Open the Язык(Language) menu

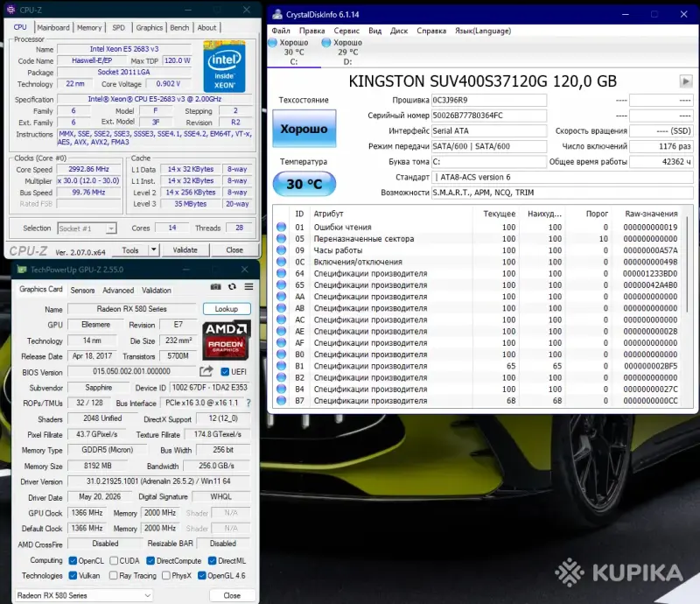(483, 31)
